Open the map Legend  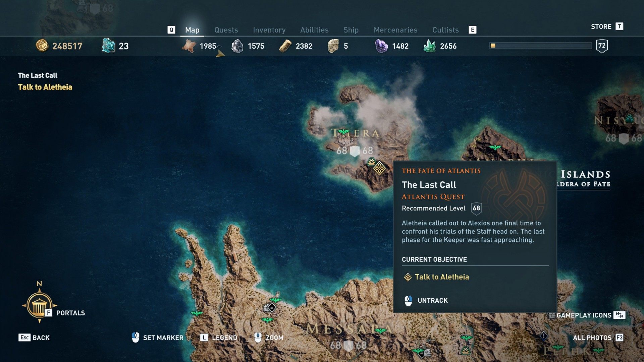[219, 338]
